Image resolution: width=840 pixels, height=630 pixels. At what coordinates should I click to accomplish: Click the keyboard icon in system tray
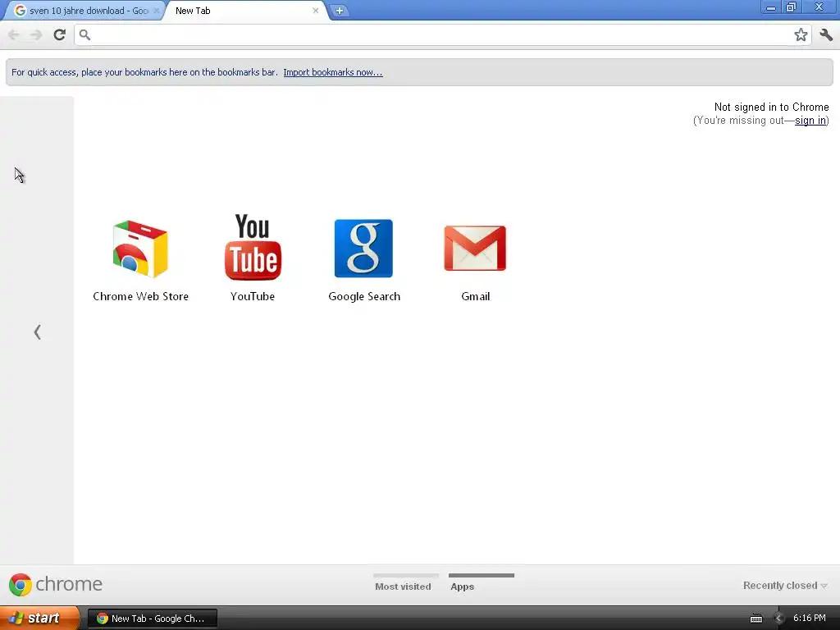[756, 619]
